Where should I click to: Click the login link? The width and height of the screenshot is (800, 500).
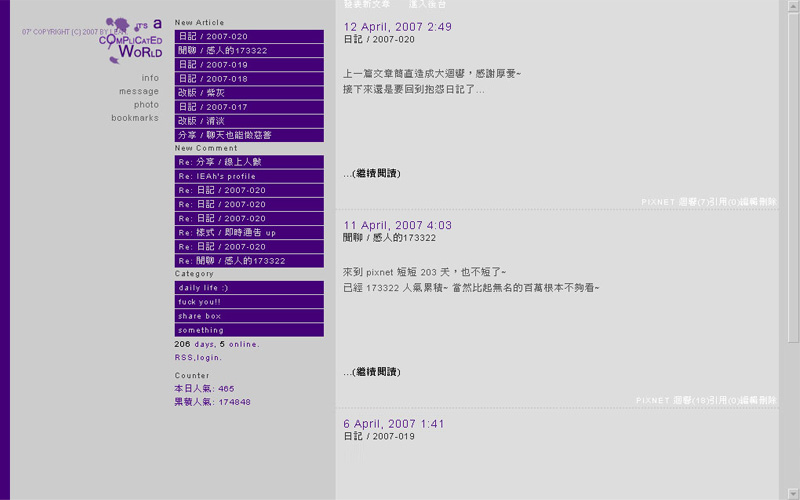click(x=208, y=358)
